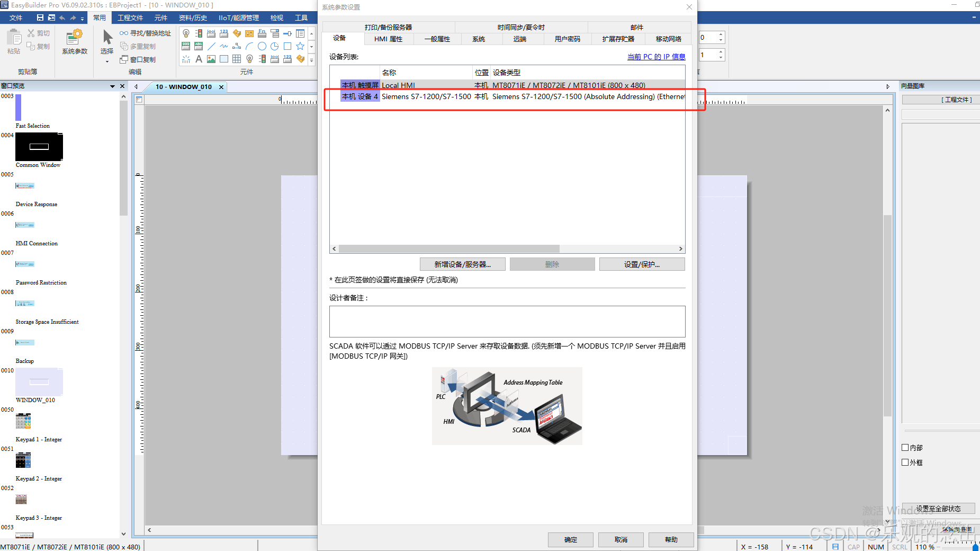Viewport: 980px width, 551px height.
Task: Select the star polygon drawing tool
Action: 300,46
